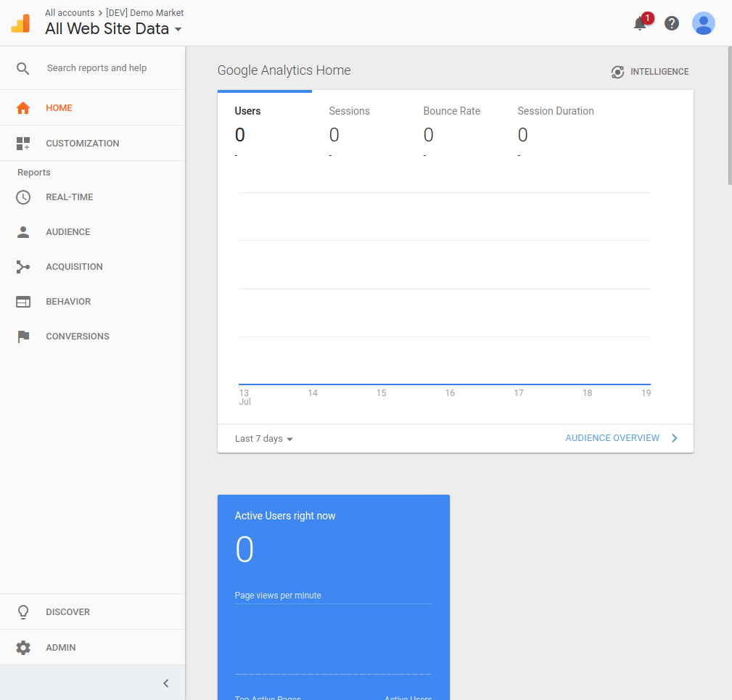
Task: Expand the ACQUISITION reports
Action: coord(92,267)
